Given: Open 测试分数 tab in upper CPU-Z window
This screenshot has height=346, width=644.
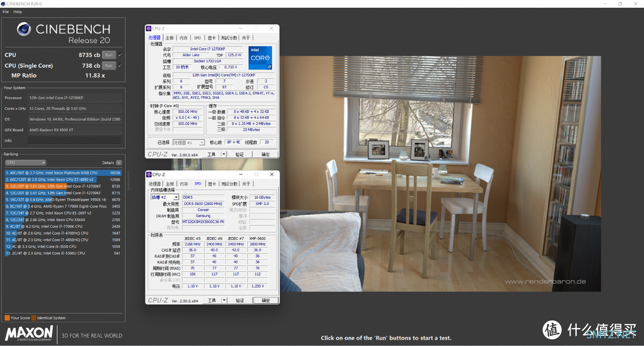Looking at the screenshot, I should 229,38.
